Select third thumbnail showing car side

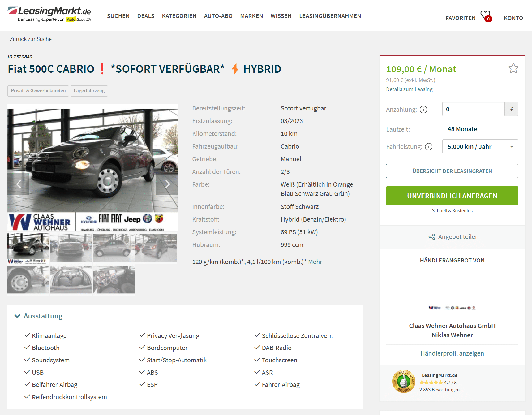[x=114, y=248]
